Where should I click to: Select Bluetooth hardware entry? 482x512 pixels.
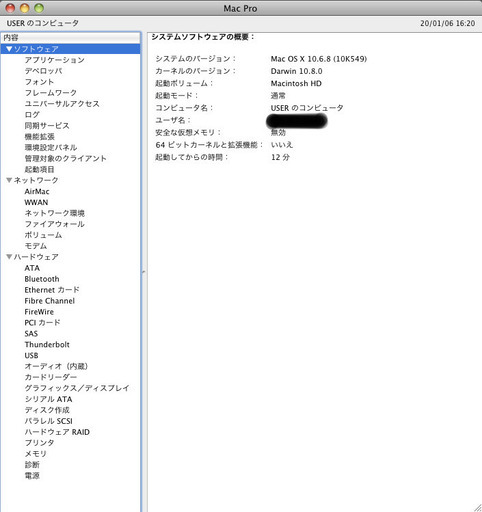pyautogui.click(x=42, y=279)
